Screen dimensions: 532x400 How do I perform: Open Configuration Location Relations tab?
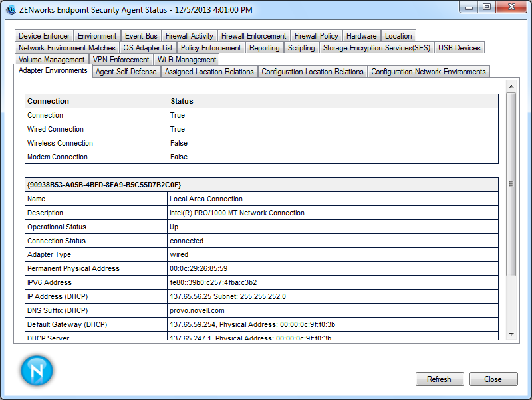[x=312, y=72]
